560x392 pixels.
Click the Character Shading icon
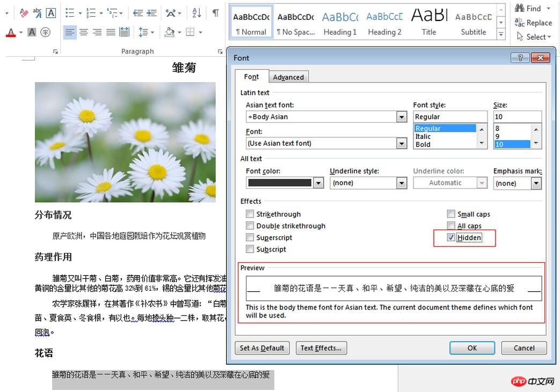click(x=32, y=33)
